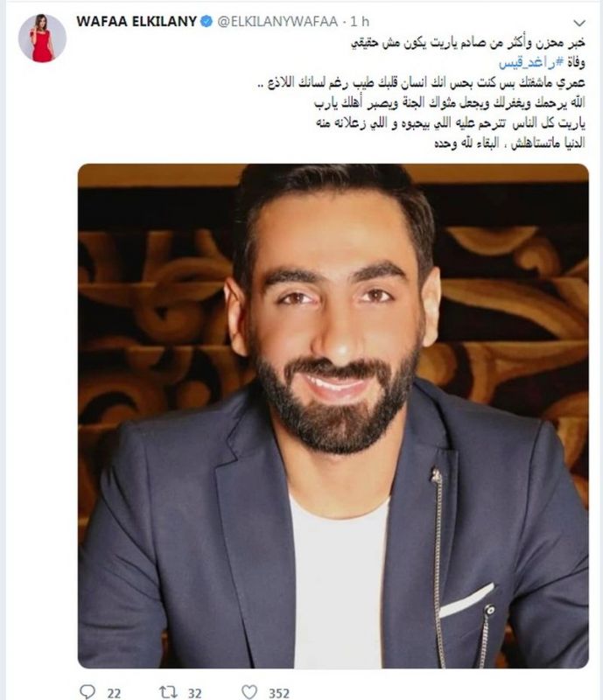Retweet this post using the retweet icon
This screenshot has height=700, width=603.
168,691
